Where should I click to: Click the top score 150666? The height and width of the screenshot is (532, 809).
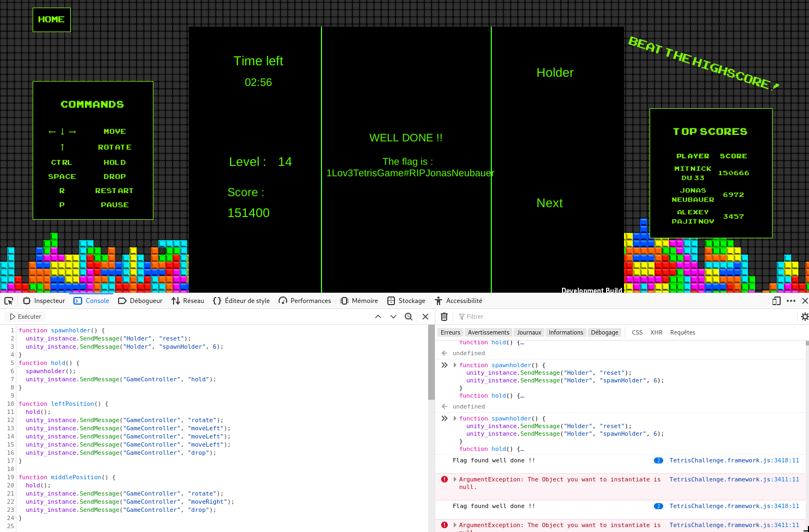pyautogui.click(x=733, y=173)
